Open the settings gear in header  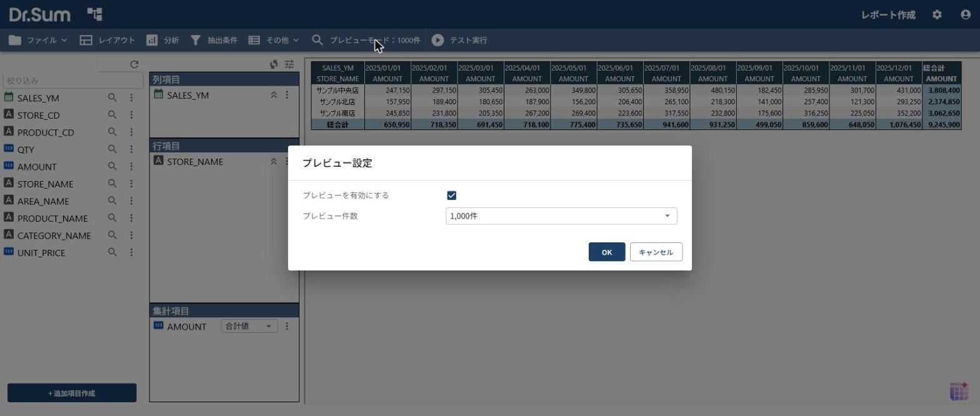point(937,14)
